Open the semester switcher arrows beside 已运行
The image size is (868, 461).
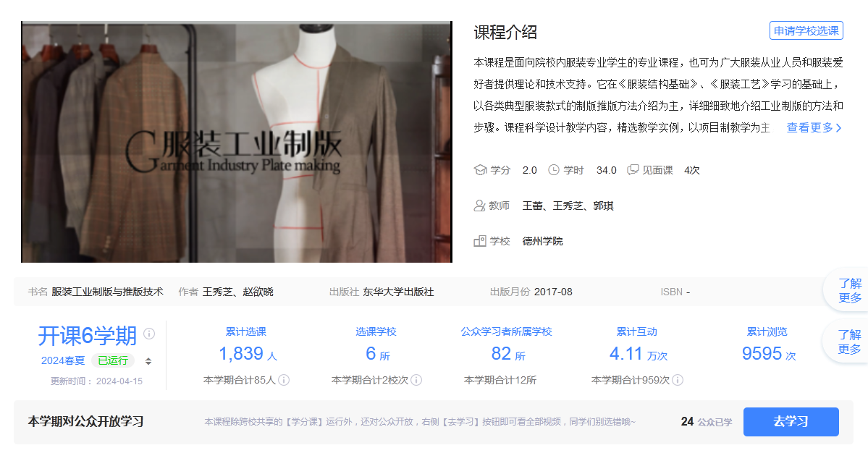[x=148, y=361]
